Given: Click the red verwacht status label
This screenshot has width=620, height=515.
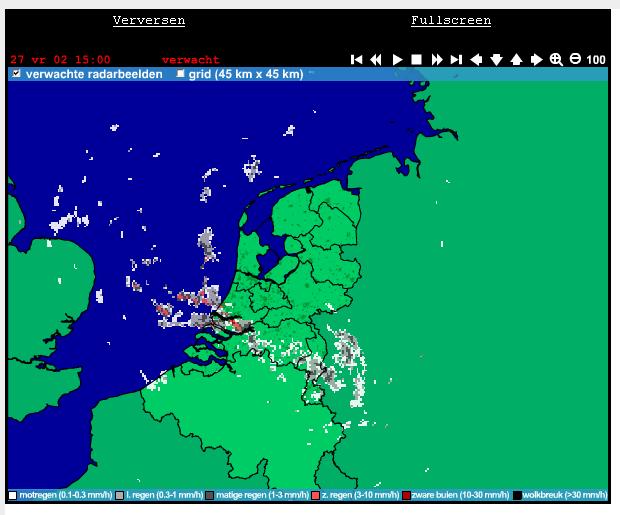Looking at the screenshot, I should point(191,60).
